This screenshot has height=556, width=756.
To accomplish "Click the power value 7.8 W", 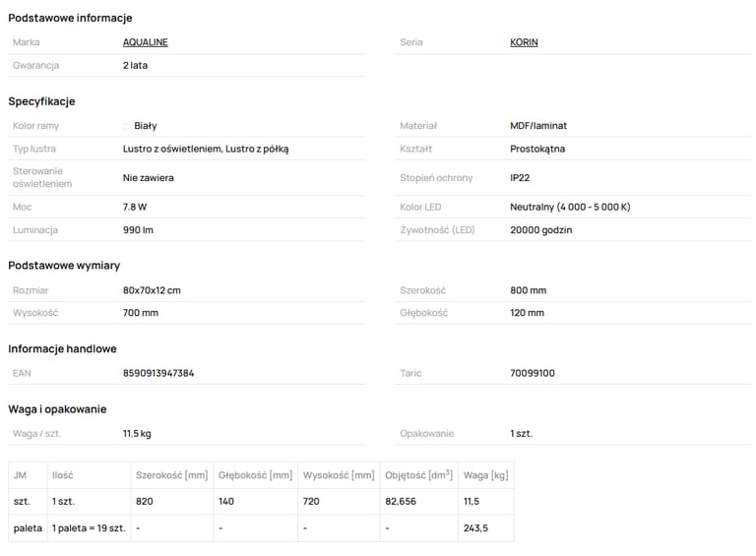I will click(x=135, y=208).
